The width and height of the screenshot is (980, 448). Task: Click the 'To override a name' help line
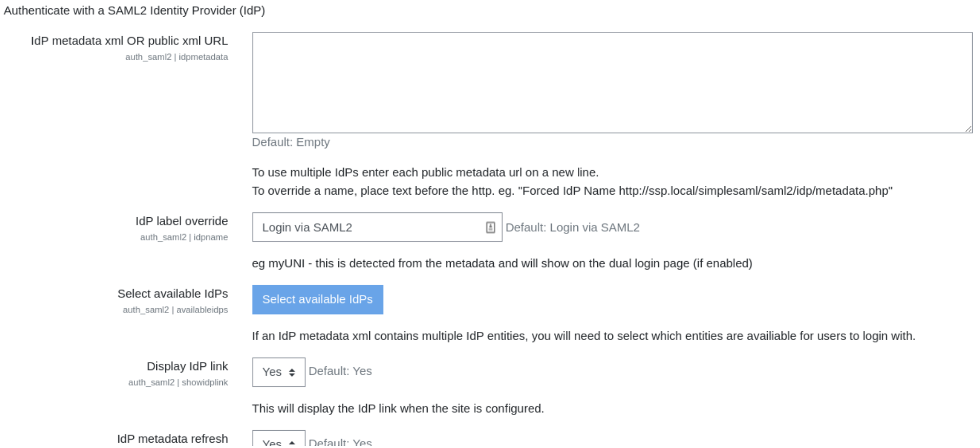pos(572,191)
